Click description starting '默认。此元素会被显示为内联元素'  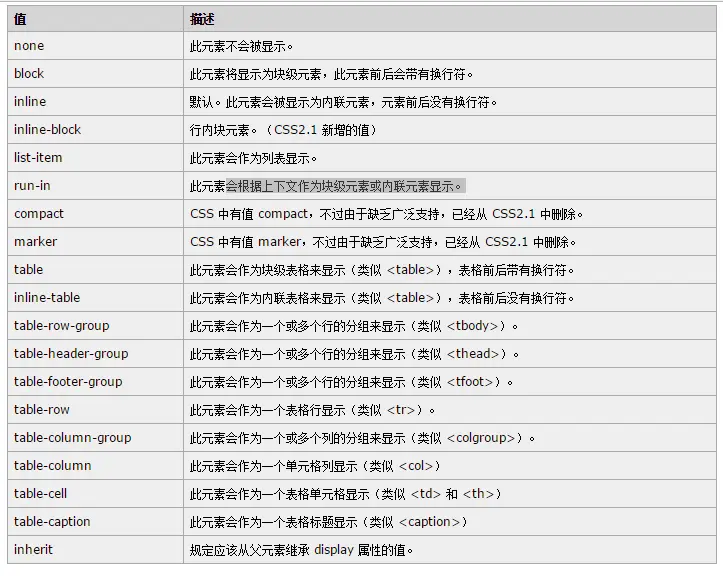coord(343,102)
